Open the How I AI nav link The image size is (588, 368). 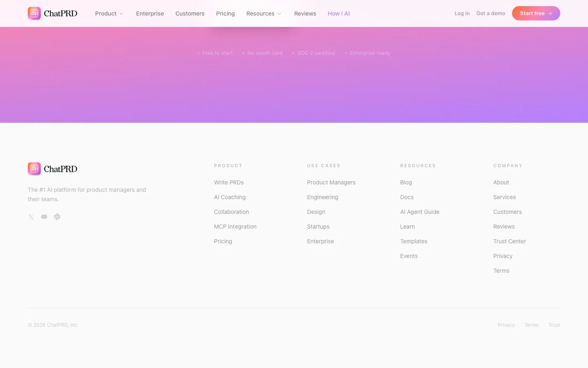(339, 13)
